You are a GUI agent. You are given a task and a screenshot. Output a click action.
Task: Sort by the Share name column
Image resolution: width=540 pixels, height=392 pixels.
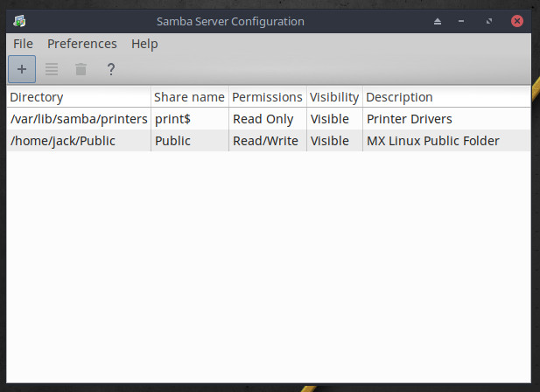[189, 97]
